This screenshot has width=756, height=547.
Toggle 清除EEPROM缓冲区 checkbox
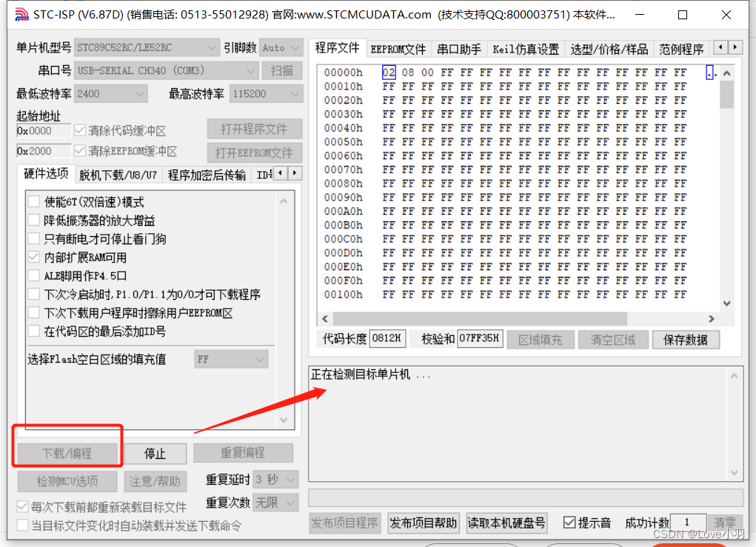80,151
